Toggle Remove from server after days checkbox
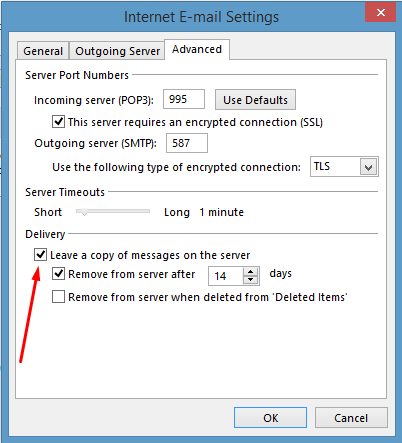Screen dimensions: 402x443 click(58, 274)
